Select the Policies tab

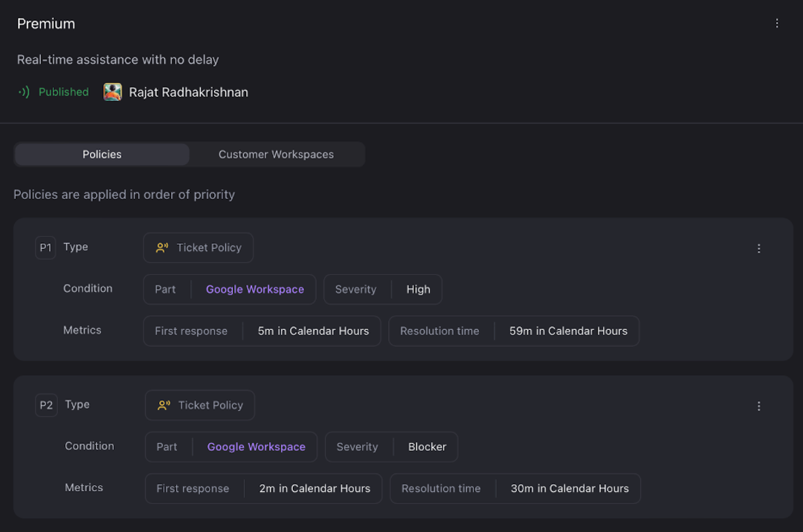[x=102, y=154]
